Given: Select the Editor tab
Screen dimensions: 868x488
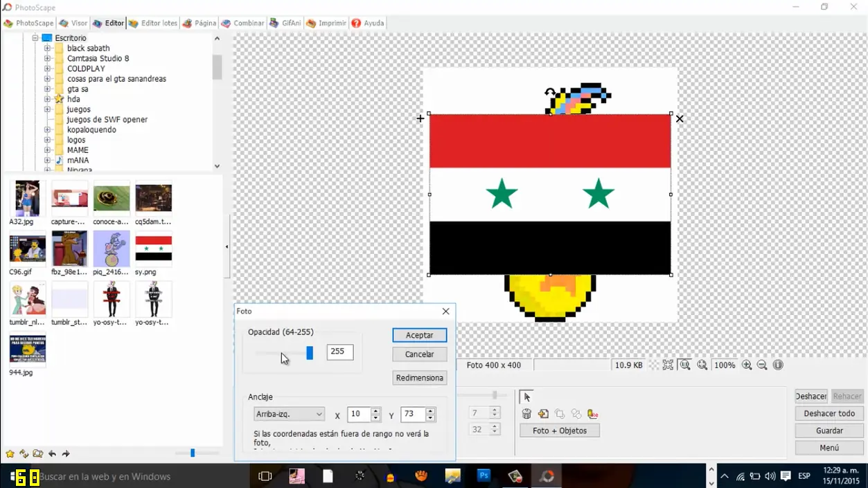Looking at the screenshot, I should pyautogui.click(x=108, y=23).
